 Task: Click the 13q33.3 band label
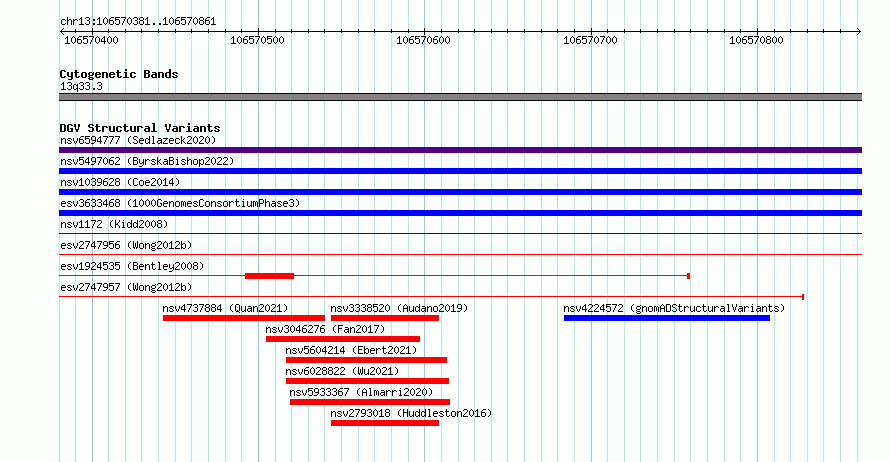(81, 87)
